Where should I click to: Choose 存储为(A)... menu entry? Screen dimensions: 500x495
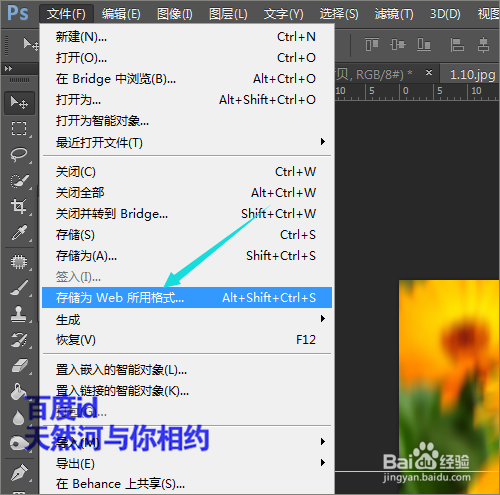tap(187, 256)
